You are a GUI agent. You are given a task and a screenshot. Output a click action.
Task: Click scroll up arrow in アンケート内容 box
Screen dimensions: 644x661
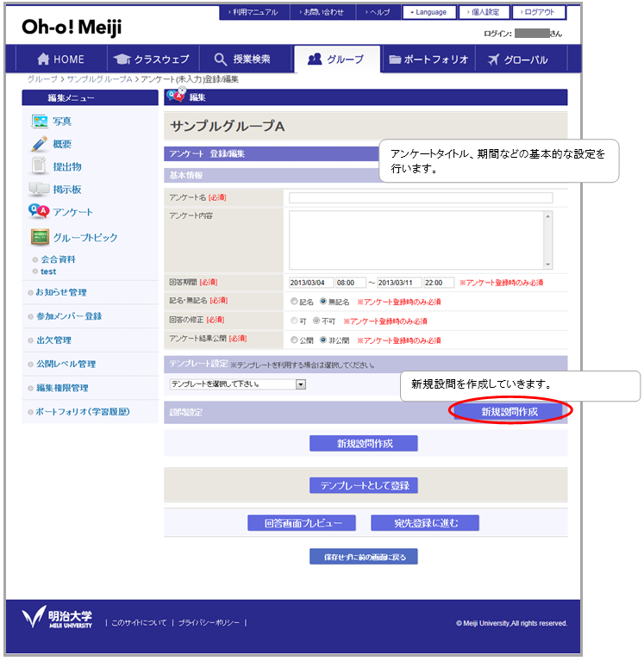(x=547, y=216)
